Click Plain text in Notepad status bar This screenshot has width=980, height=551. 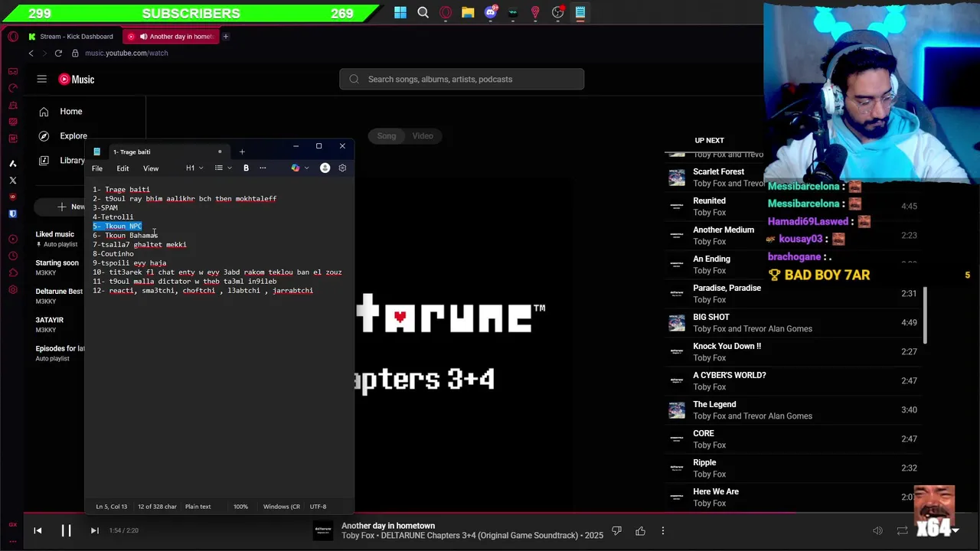(x=198, y=507)
